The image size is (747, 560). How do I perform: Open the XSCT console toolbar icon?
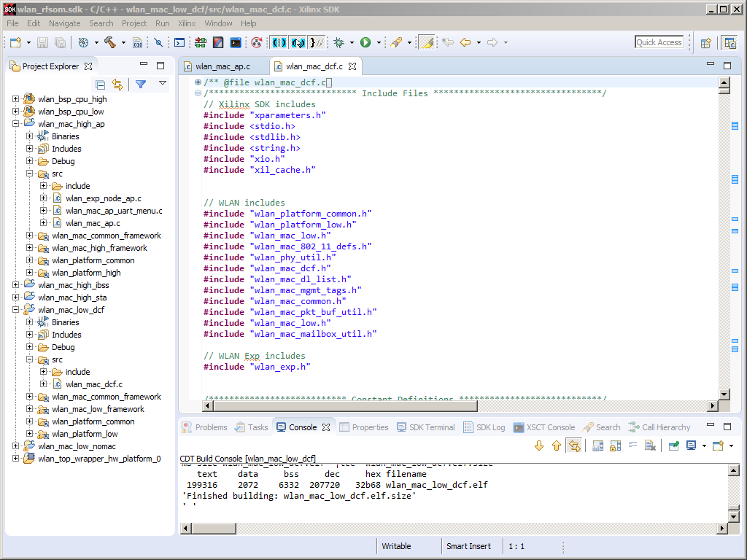(179, 42)
